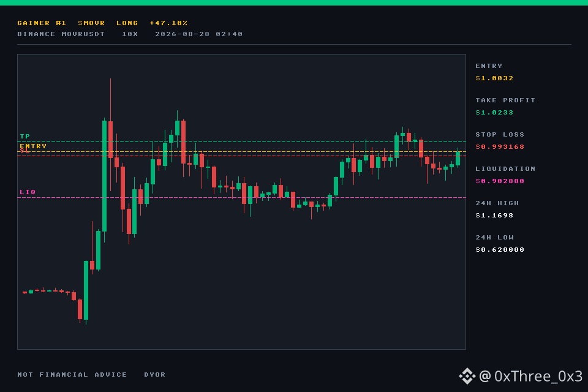The width and height of the screenshot is (588, 392).
Task: Click the 10X leverage label
Action: pos(130,34)
